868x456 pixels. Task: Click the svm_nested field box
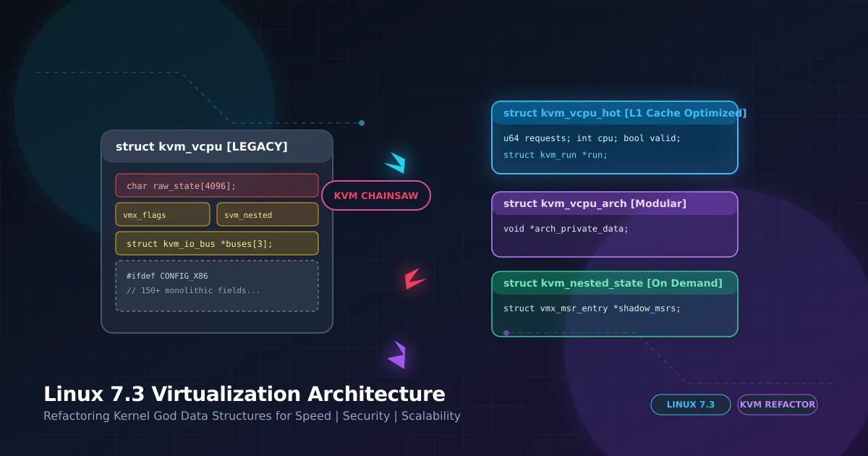tap(268, 214)
